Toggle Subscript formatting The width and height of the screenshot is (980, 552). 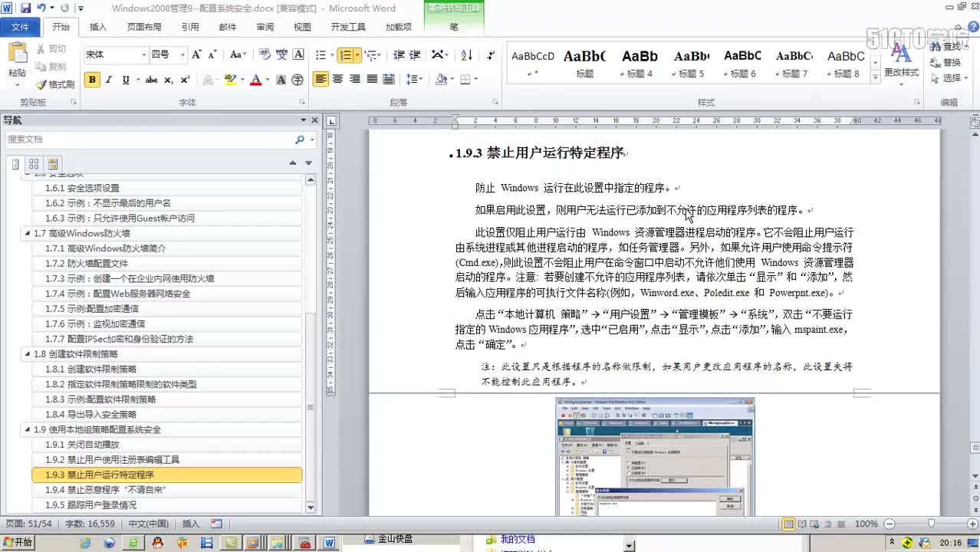[x=169, y=80]
